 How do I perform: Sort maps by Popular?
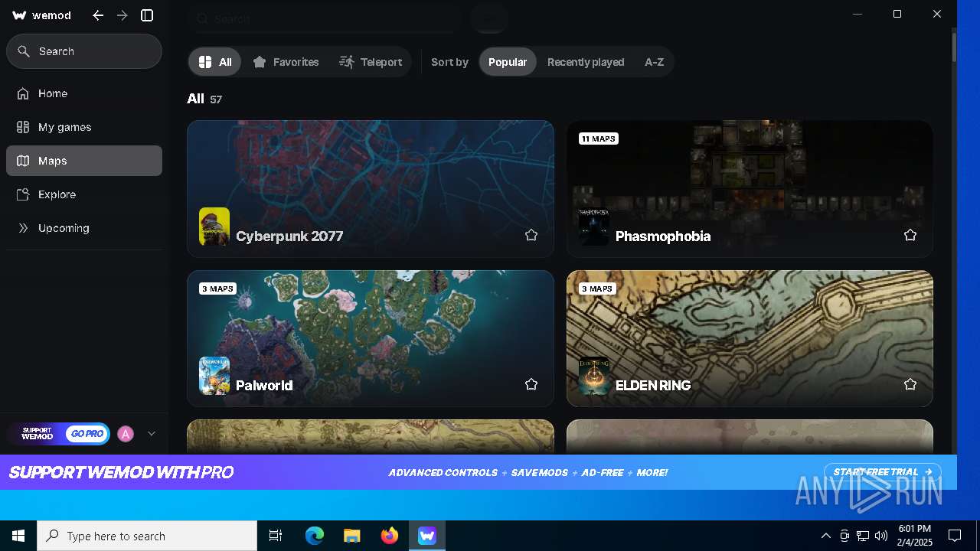click(508, 62)
